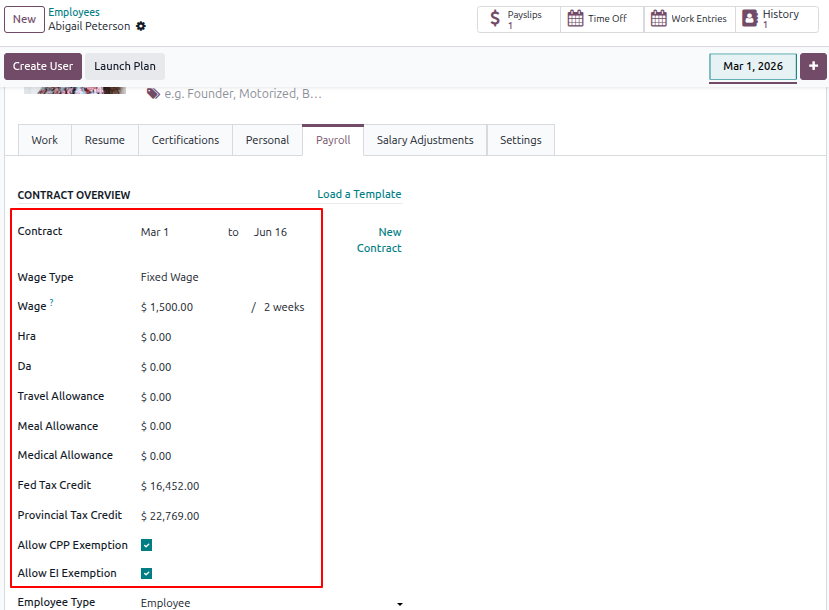The width and height of the screenshot is (829, 610).
Task: Click the tag icon beside the tags field
Action: (x=153, y=94)
